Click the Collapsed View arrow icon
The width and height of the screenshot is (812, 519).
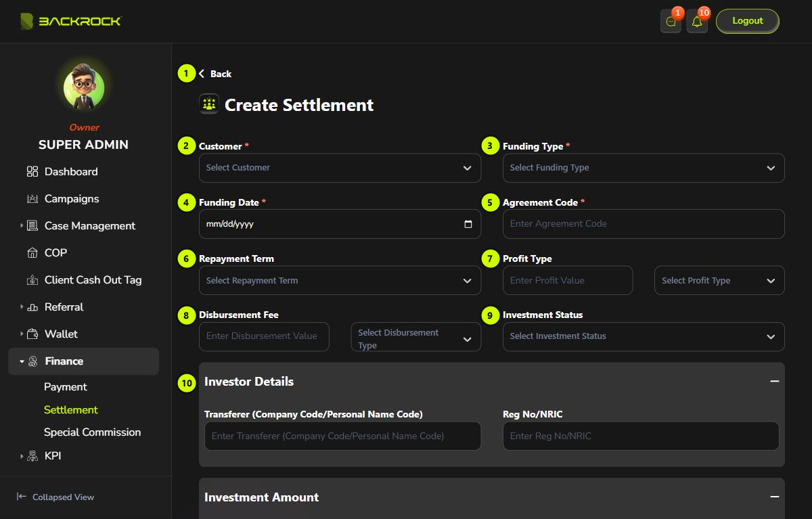pos(22,497)
